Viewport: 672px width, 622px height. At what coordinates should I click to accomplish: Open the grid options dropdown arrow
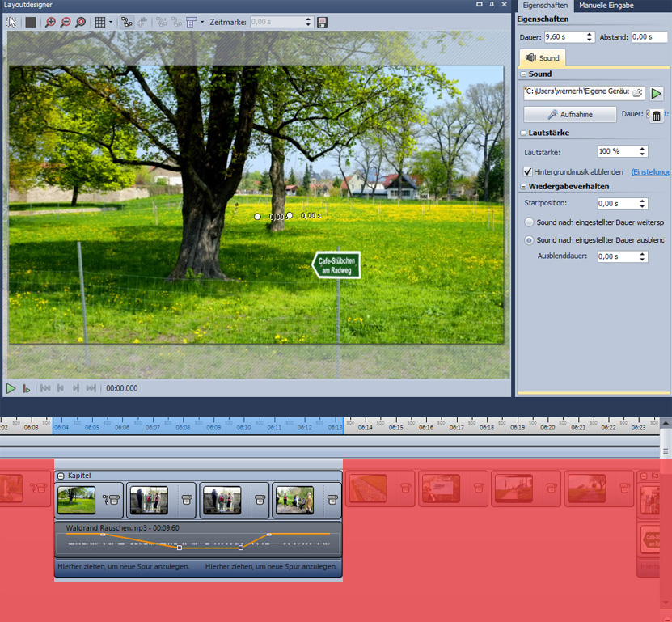pos(111,23)
